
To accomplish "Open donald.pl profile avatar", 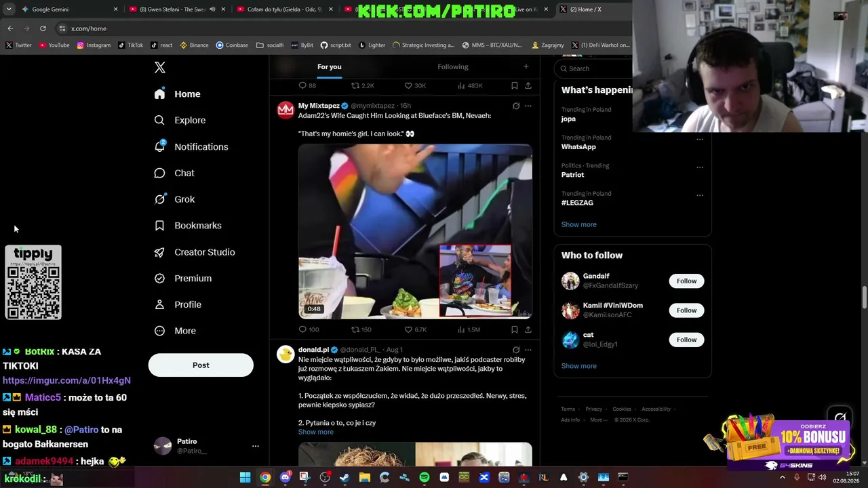I will click(x=285, y=354).
